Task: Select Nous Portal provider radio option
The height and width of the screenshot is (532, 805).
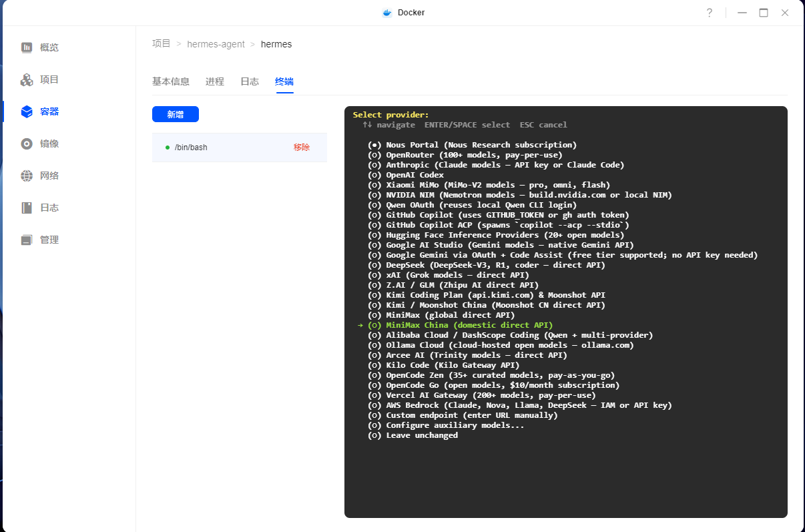Action: tap(374, 145)
